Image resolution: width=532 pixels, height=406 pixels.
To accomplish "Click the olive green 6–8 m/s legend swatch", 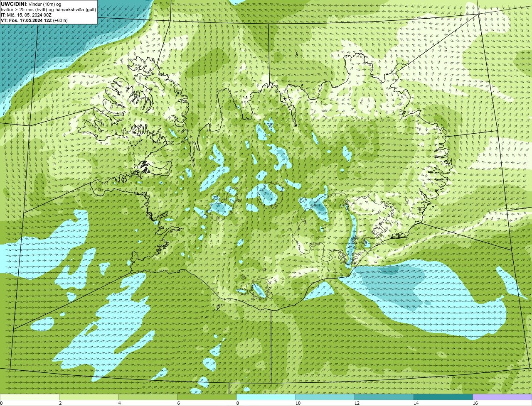I will pyautogui.click(x=207, y=397).
